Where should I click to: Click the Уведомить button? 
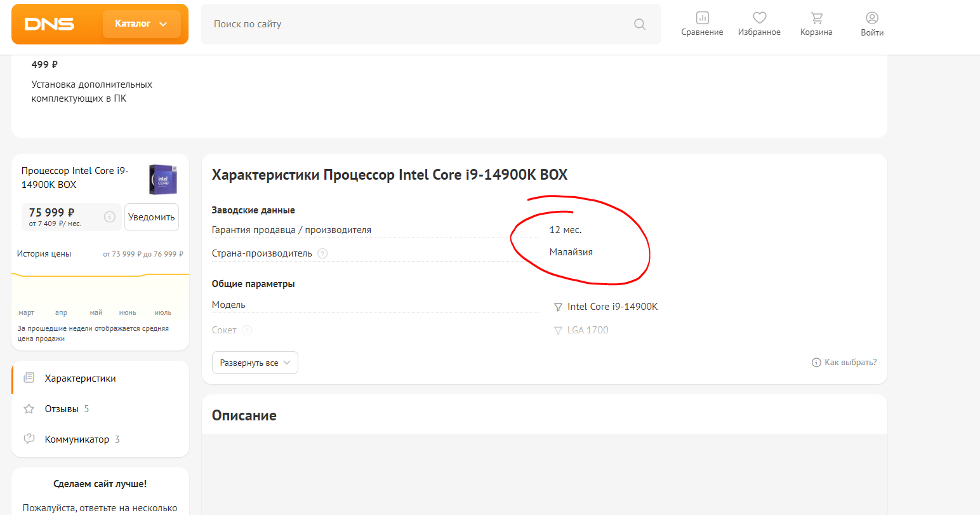click(x=152, y=217)
